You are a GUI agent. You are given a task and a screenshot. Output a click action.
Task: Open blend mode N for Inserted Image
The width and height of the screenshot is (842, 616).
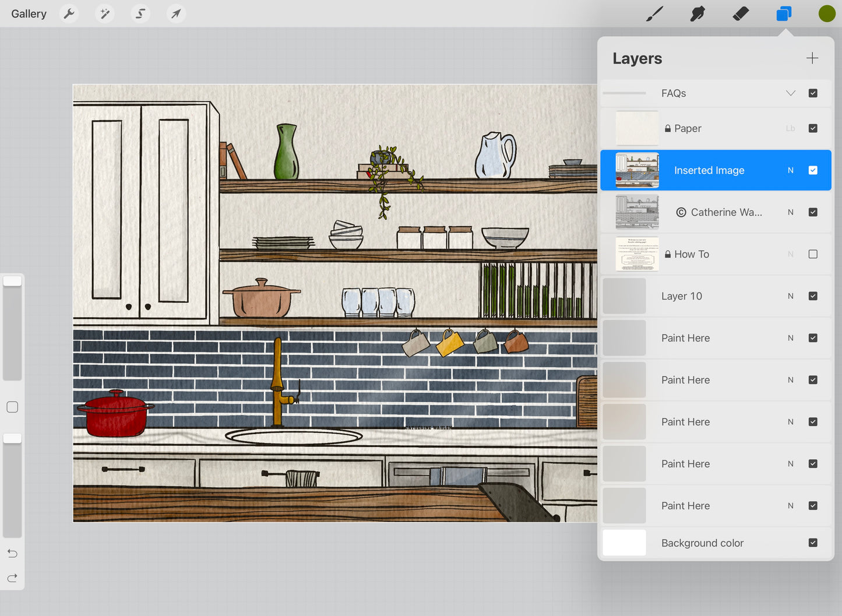(790, 170)
